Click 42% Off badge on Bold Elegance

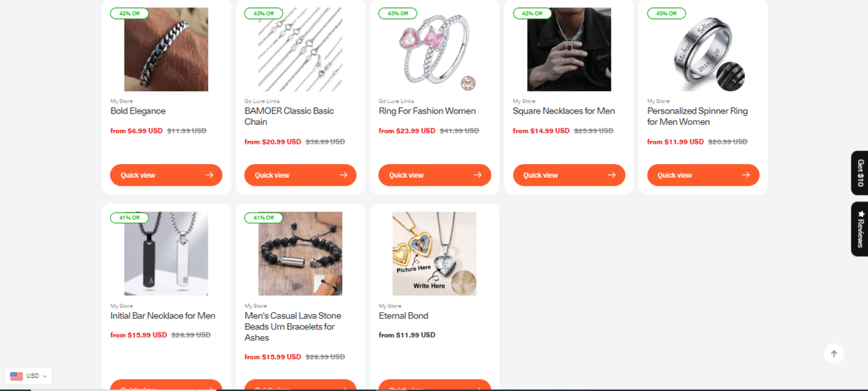coord(130,13)
